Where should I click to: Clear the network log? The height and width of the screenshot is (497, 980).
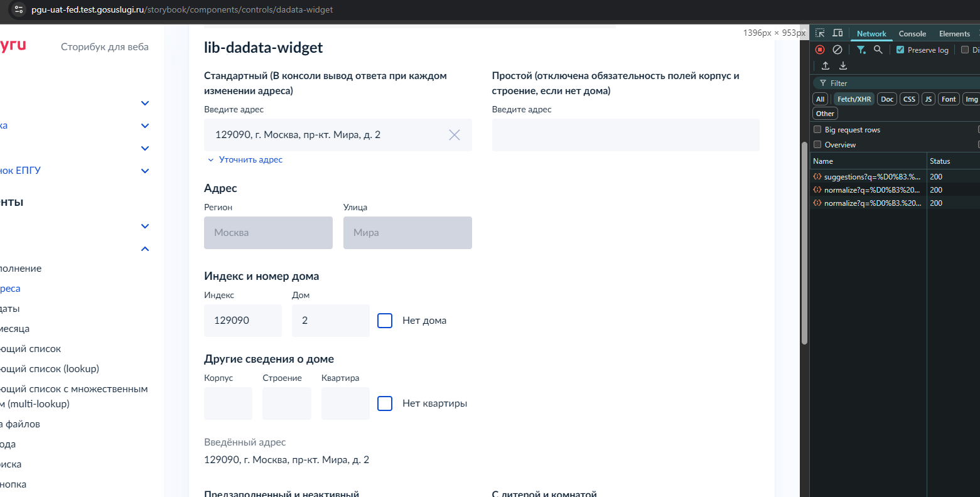(837, 50)
